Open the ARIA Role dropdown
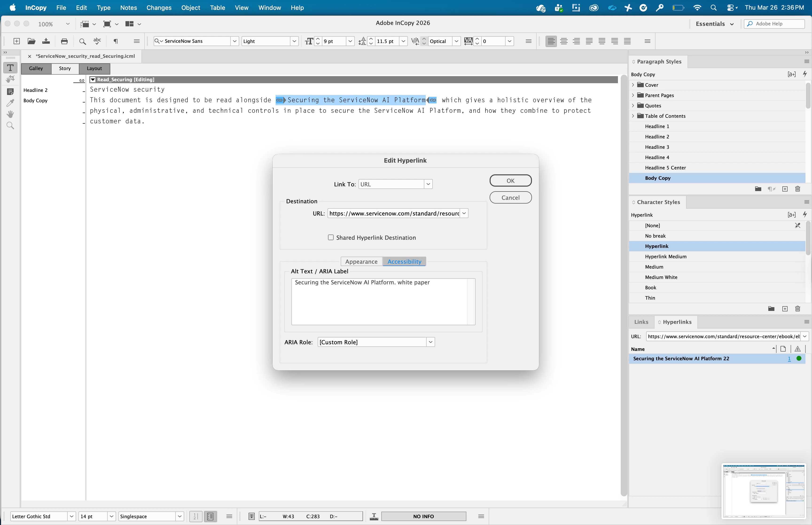Screen dimensions: 812x525 pos(430,342)
